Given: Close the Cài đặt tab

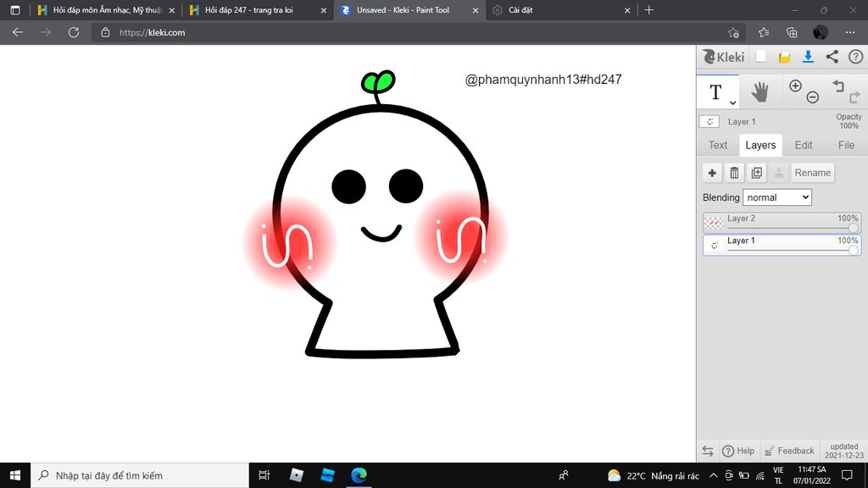Looking at the screenshot, I should click(x=627, y=10).
